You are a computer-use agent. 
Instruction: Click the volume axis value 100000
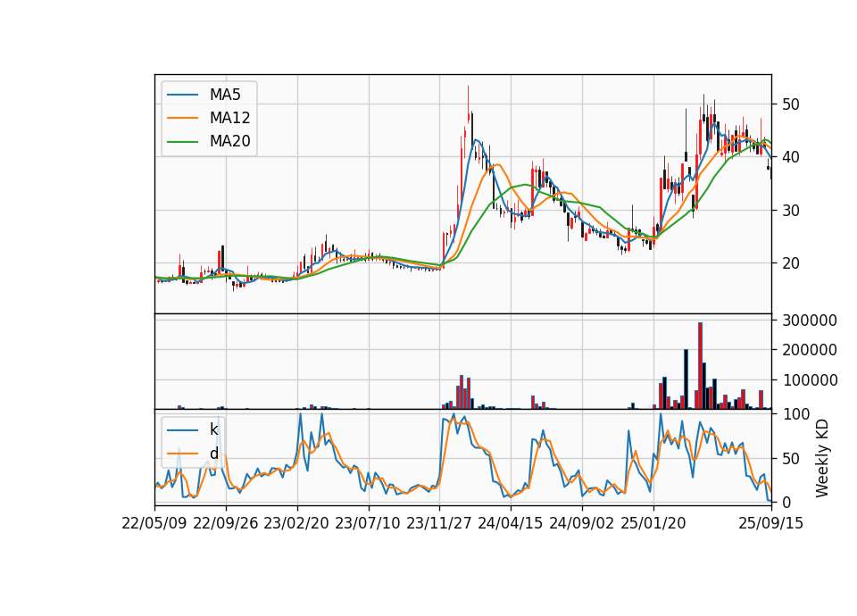pyautogui.click(x=810, y=380)
